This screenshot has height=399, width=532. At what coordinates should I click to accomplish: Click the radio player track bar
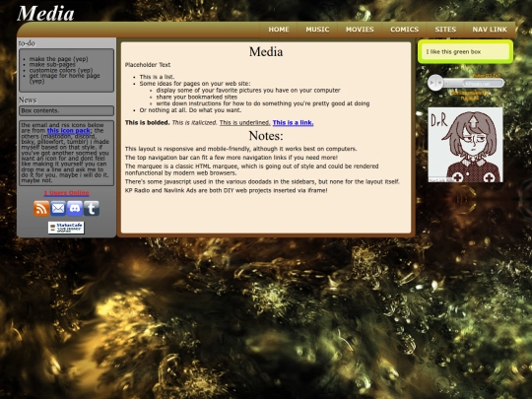click(482, 83)
